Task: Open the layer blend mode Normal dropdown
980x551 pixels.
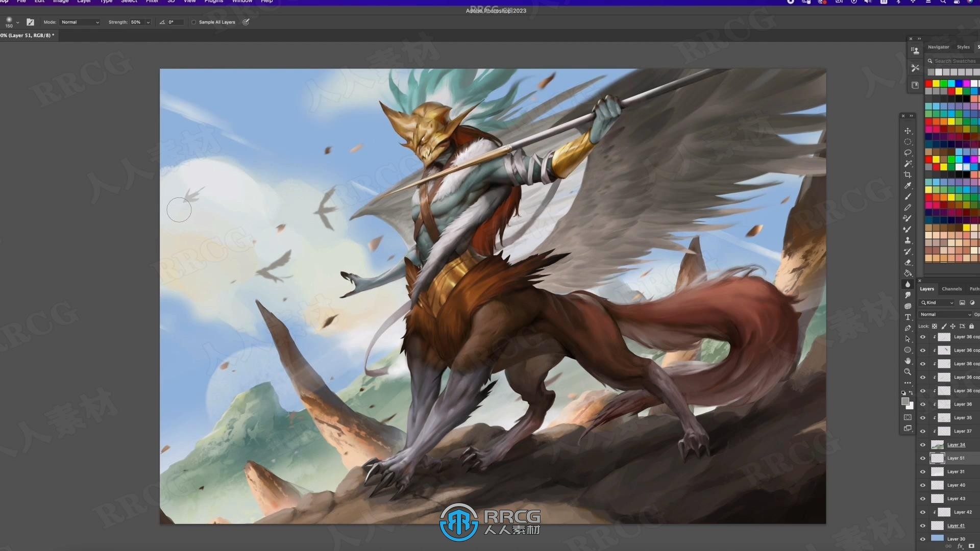Action: coord(945,314)
